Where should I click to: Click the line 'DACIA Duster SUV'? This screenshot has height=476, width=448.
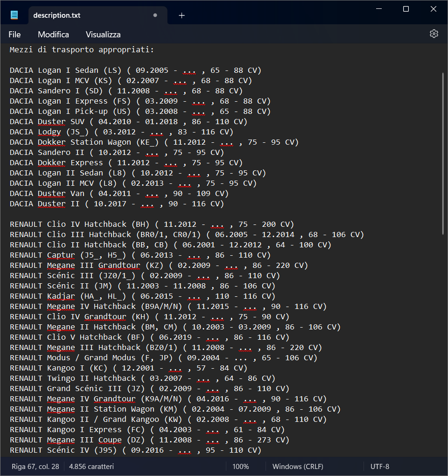(129, 122)
